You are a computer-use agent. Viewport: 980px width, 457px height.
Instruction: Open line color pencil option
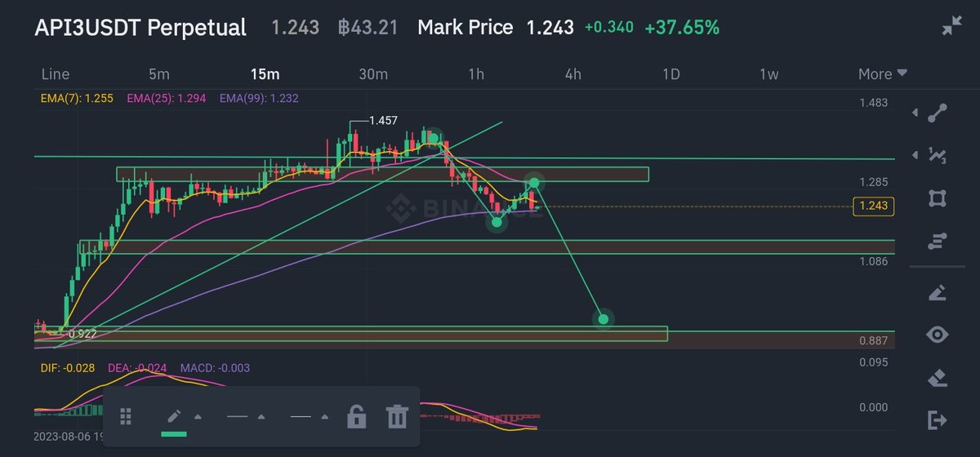[174, 417]
